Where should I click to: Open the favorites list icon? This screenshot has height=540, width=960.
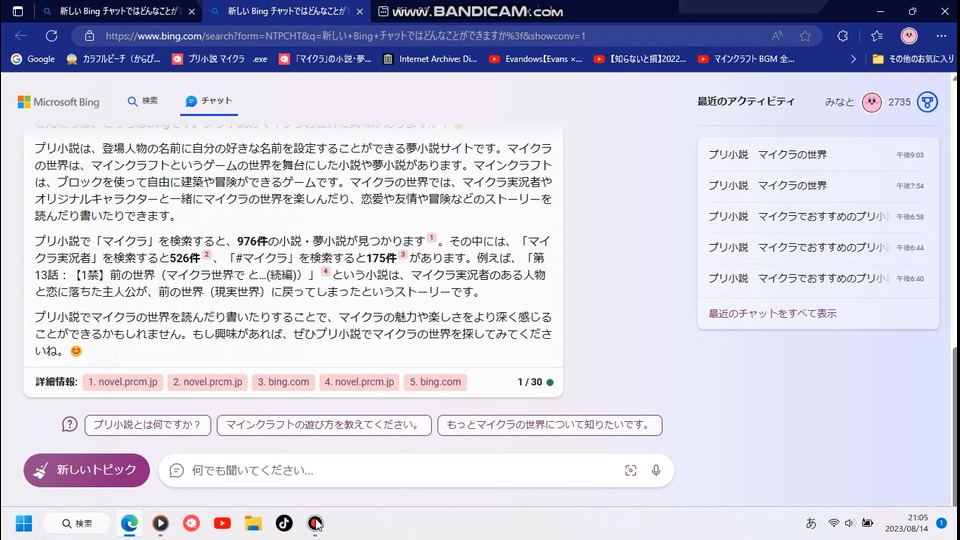pyautogui.click(x=877, y=36)
